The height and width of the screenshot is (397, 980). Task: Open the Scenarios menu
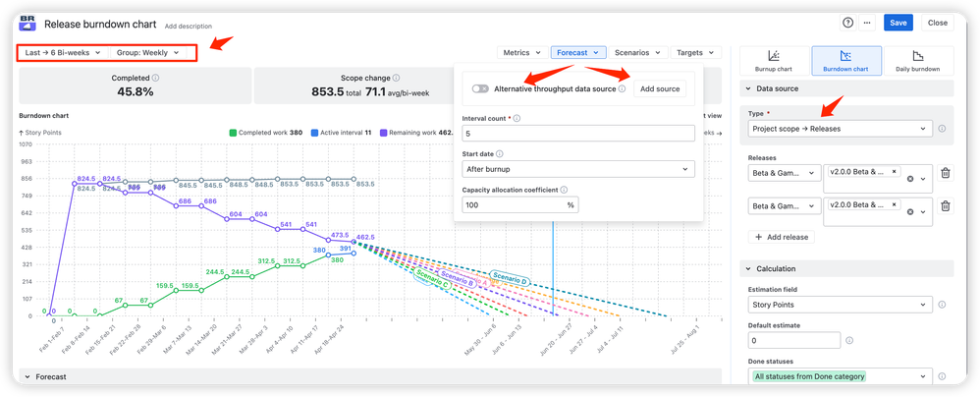click(x=637, y=52)
